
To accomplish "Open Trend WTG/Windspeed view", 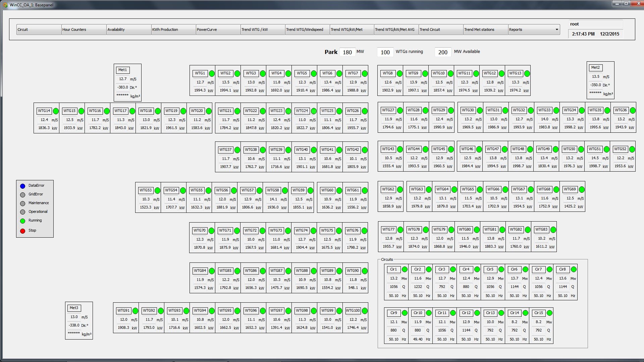I will (x=307, y=29).
